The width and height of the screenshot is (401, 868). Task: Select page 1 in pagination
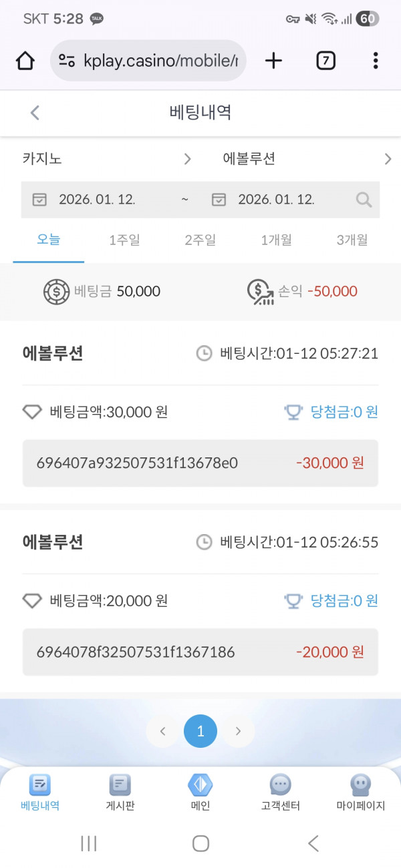click(200, 730)
